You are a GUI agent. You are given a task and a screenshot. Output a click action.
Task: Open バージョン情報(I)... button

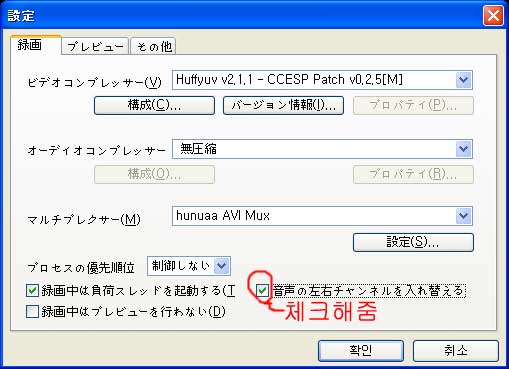point(283,106)
